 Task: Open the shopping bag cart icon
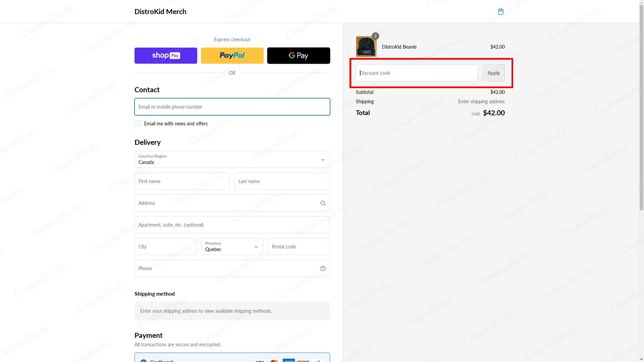[500, 12]
